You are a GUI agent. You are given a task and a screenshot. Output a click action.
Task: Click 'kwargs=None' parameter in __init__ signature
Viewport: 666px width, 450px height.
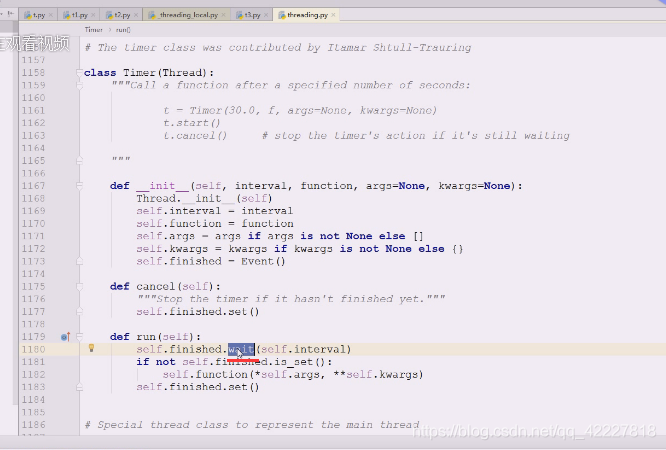click(x=474, y=186)
